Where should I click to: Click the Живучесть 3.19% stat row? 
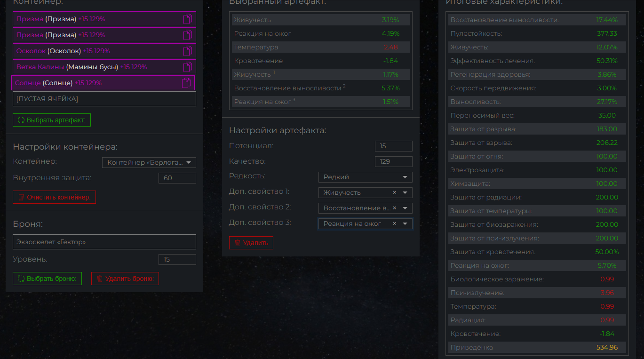tap(321, 20)
